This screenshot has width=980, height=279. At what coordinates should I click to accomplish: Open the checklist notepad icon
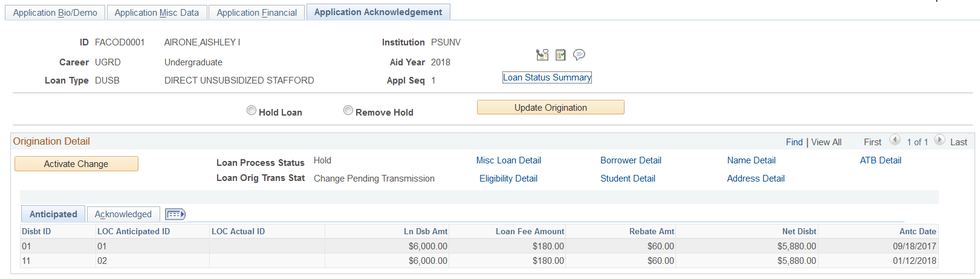tap(560, 55)
